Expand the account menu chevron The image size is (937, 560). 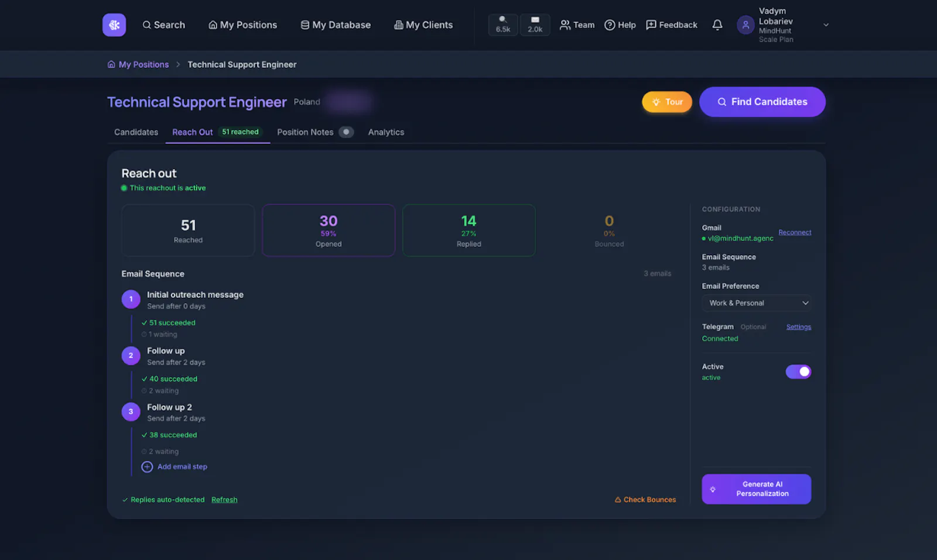tap(826, 25)
